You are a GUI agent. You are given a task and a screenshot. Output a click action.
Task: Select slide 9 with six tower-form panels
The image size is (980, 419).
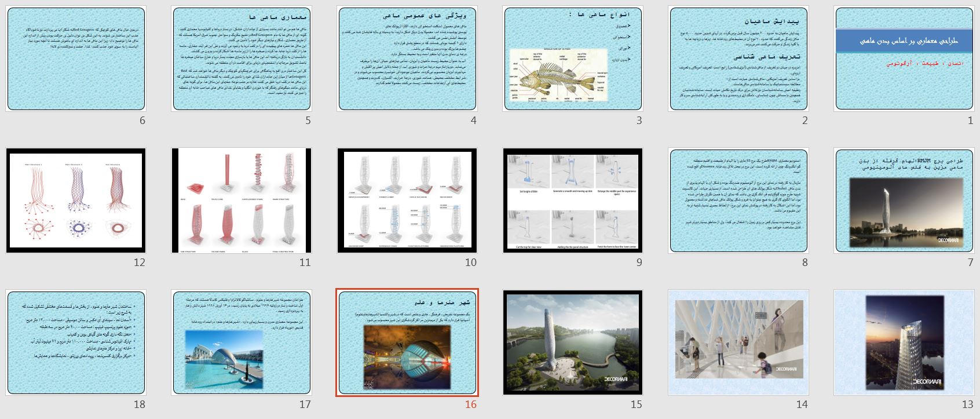tap(572, 201)
